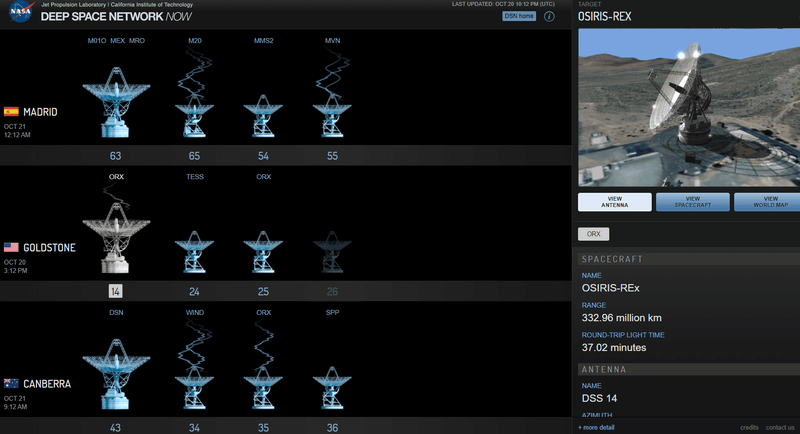Click the MRO spacecraft label
800x434 pixels.
pyautogui.click(x=137, y=40)
